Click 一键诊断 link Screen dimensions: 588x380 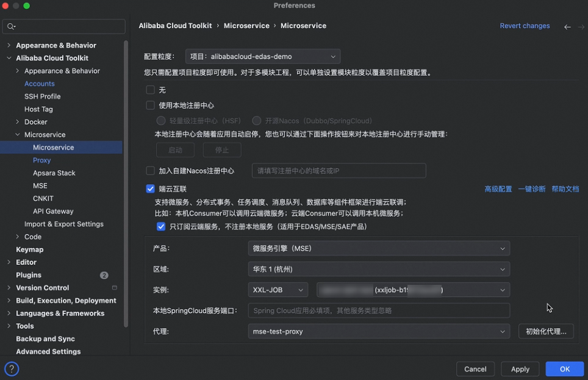point(532,188)
